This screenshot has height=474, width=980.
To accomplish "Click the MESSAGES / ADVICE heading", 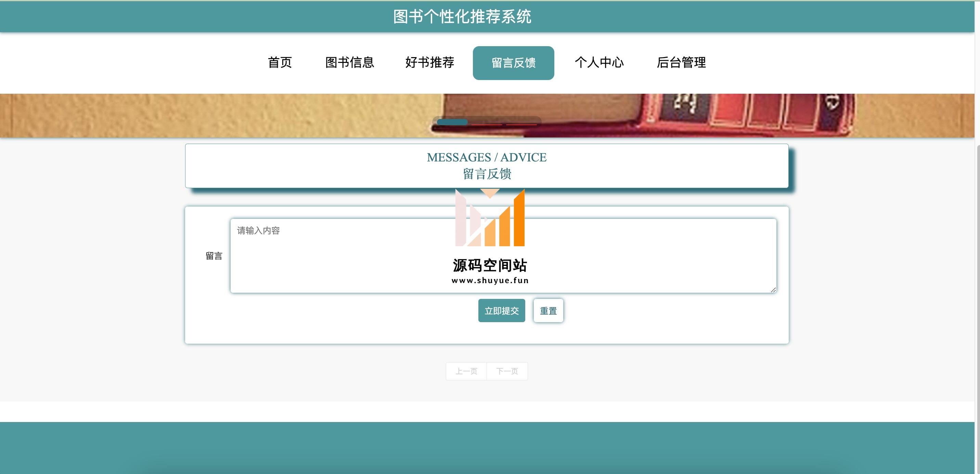I will click(x=487, y=157).
